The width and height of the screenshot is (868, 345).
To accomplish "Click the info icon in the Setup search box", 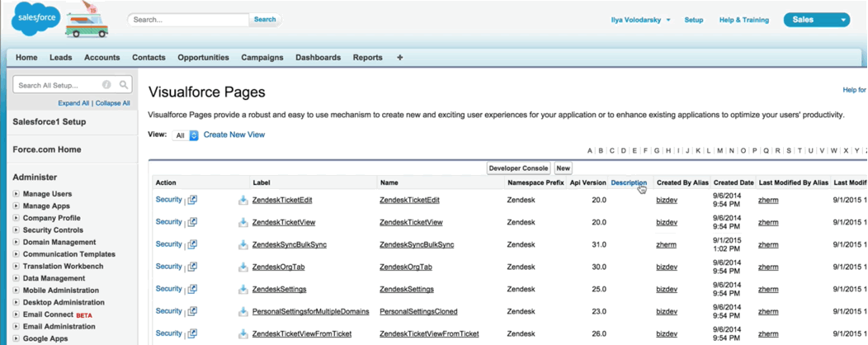I will pyautogui.click(x=106, y=85).
